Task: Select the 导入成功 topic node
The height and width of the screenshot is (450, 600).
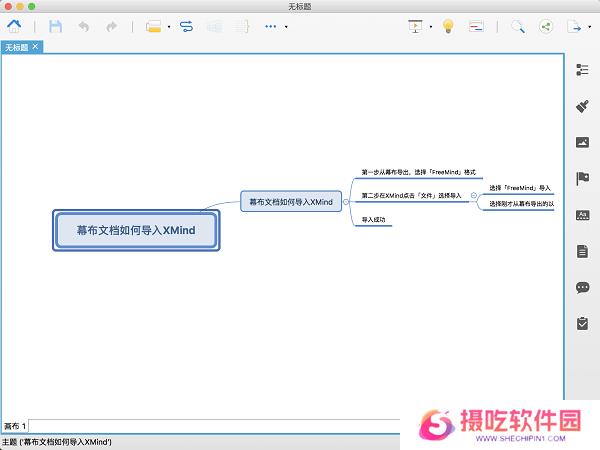Action: [x=373, y=219]
